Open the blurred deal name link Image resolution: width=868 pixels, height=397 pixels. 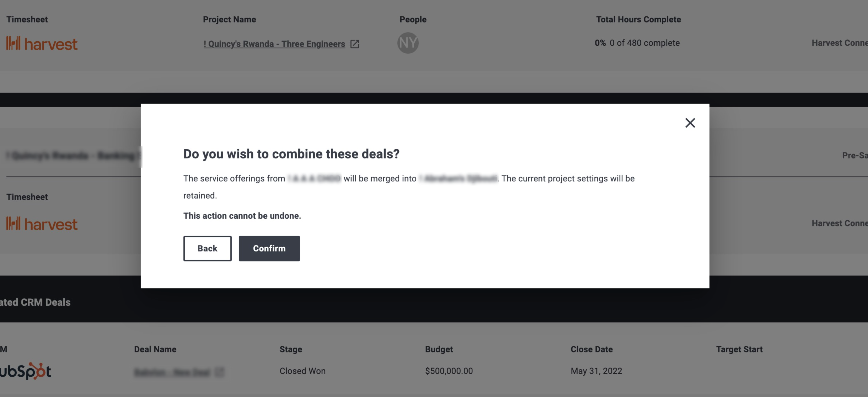171,372
